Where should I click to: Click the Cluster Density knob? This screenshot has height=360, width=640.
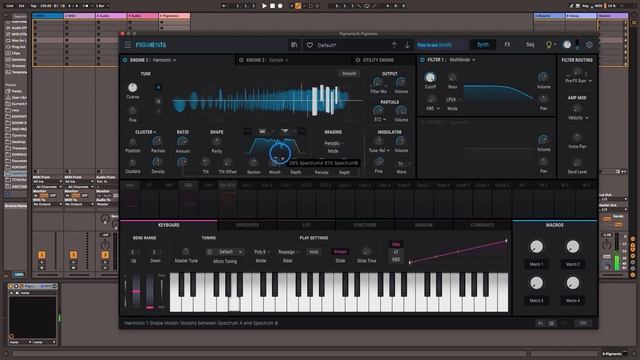pyautogui.click(x=158, y=162)
